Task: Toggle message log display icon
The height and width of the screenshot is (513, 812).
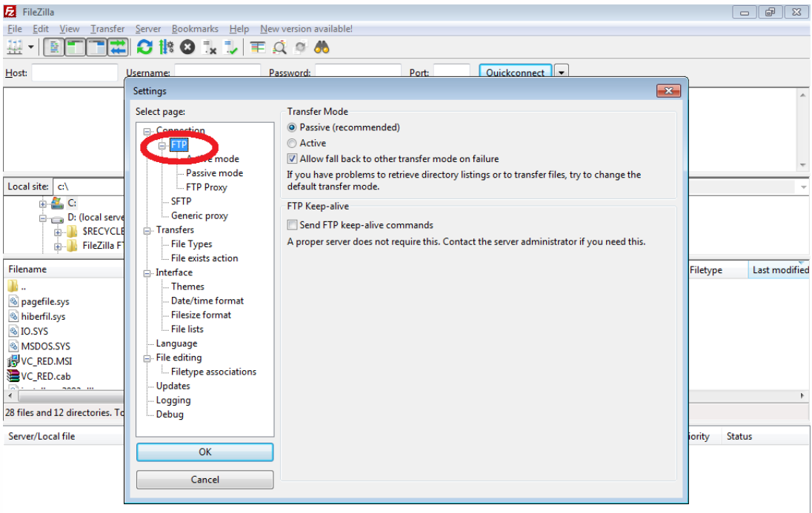Action: coord(53,47)
